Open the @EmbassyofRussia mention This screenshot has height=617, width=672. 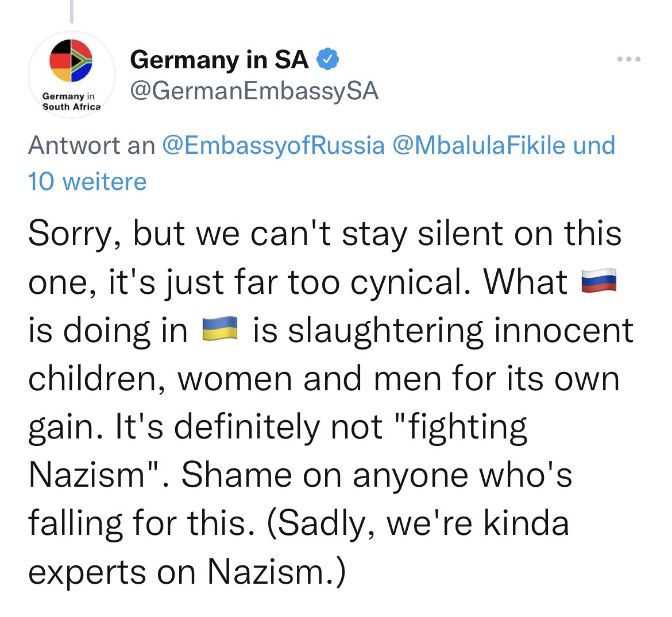[x=273, y=145]
